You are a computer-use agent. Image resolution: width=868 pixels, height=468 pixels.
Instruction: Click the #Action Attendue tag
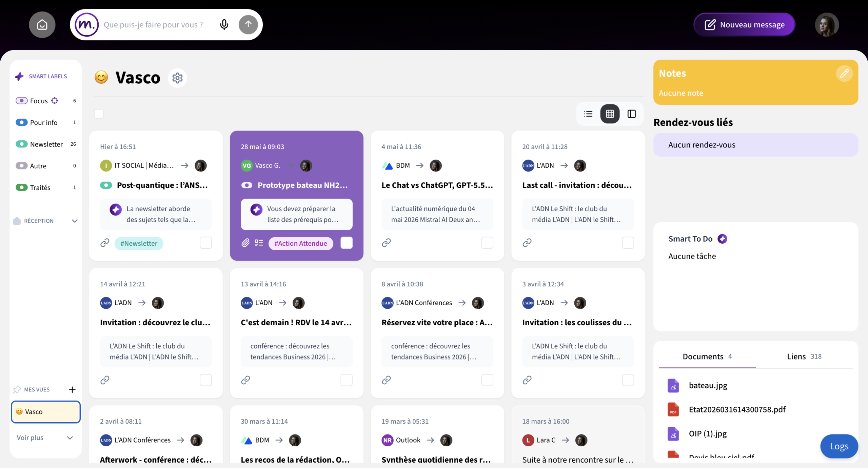(x=301, y=243)
